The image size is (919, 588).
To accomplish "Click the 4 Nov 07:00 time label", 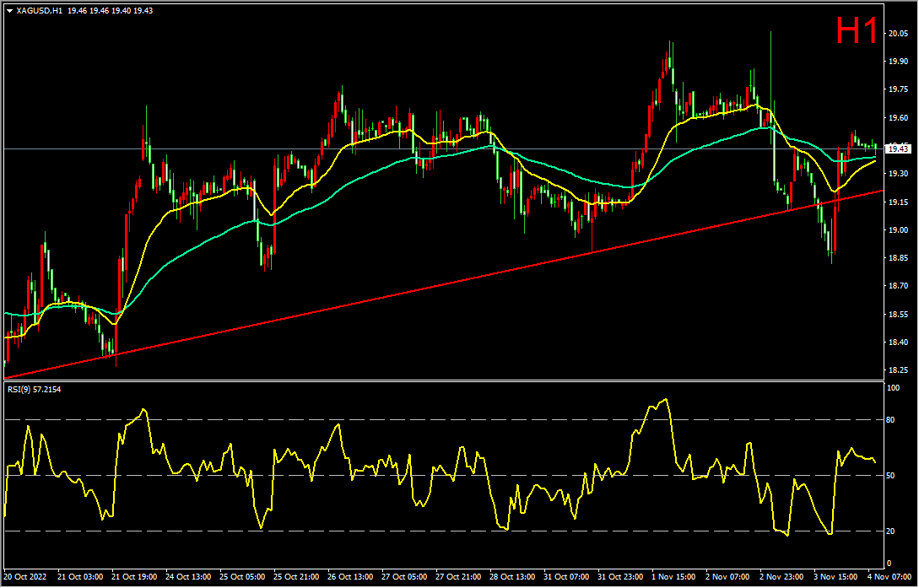I will [x=890, y=577].
